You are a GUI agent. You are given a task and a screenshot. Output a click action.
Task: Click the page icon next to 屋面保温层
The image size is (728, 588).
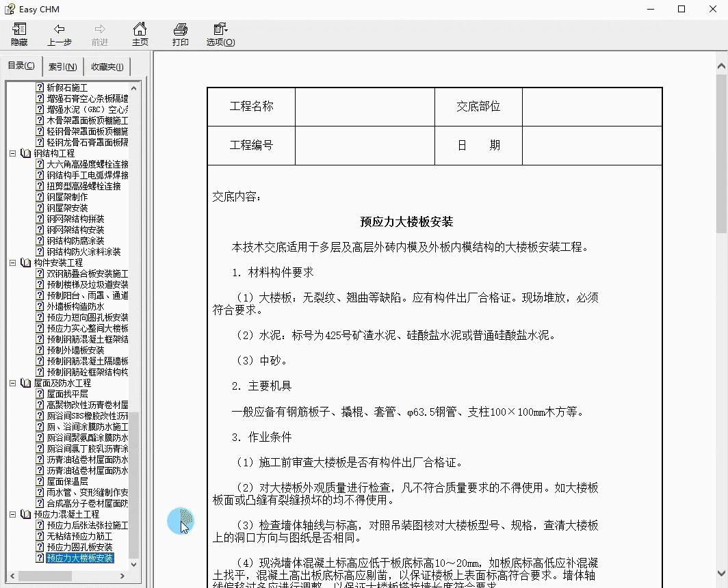tap(40, 481)
